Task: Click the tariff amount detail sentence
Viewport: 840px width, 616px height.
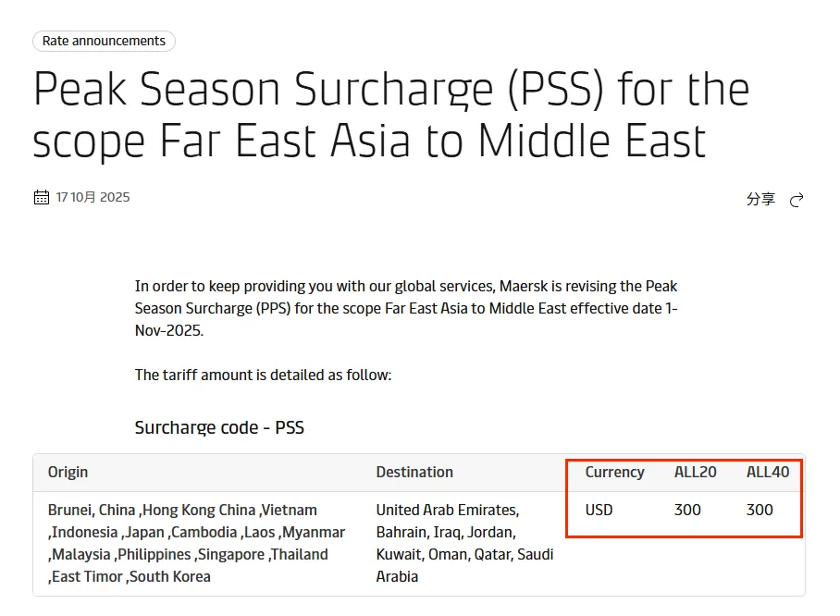Action: click(263, 375)
